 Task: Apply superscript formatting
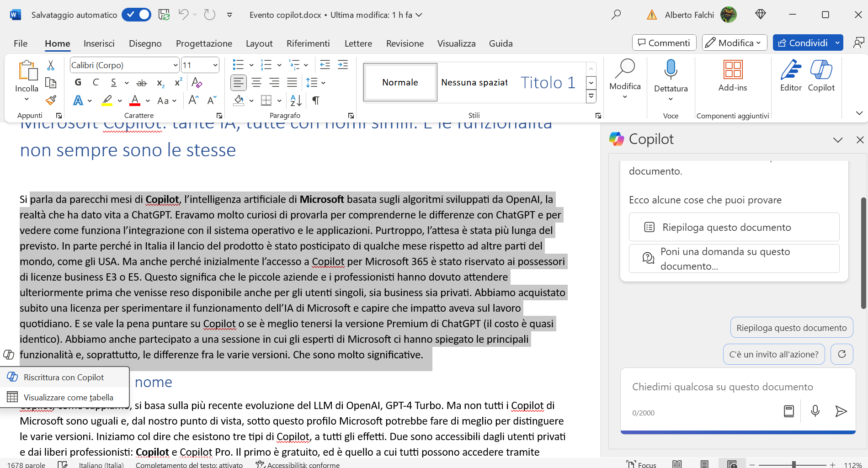click(x=178, y=83)
